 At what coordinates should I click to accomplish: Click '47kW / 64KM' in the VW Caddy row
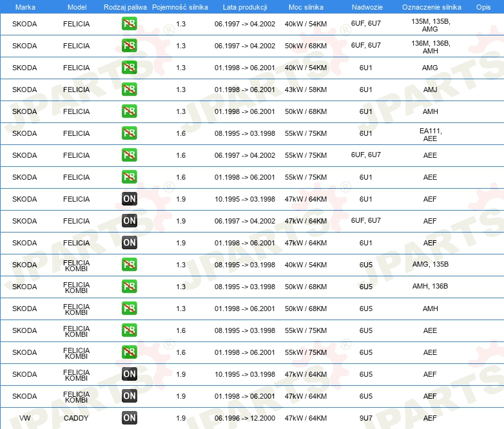(x=305, y=418)
